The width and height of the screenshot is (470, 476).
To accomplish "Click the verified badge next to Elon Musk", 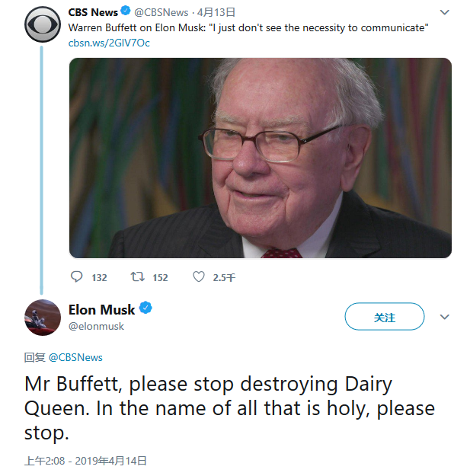I will click(145, 309).
